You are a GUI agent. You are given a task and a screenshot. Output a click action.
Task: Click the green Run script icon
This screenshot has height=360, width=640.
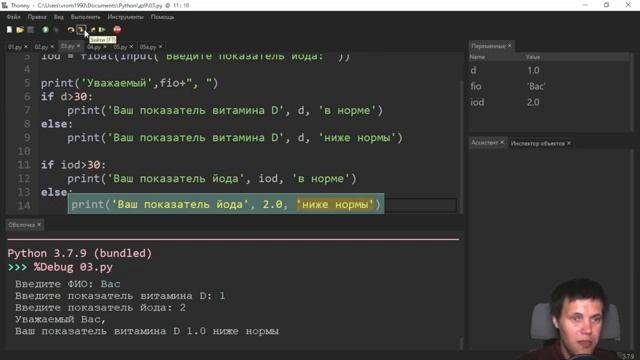pos(45,29)
